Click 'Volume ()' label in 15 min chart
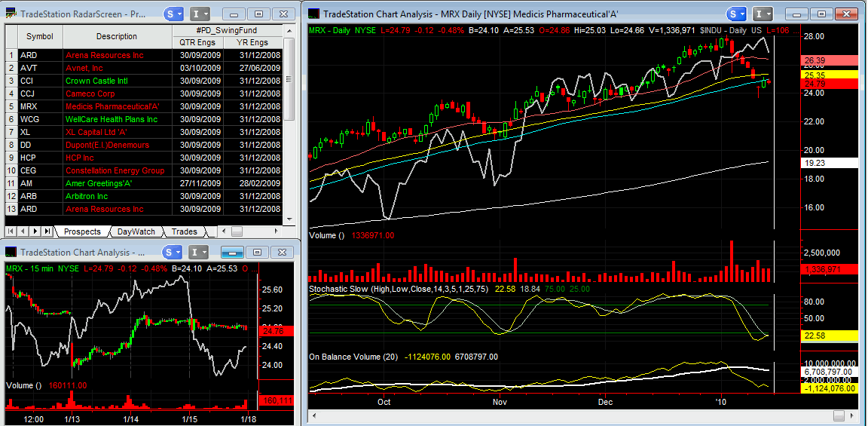The image size is (868, 426). tap(23, 385)
